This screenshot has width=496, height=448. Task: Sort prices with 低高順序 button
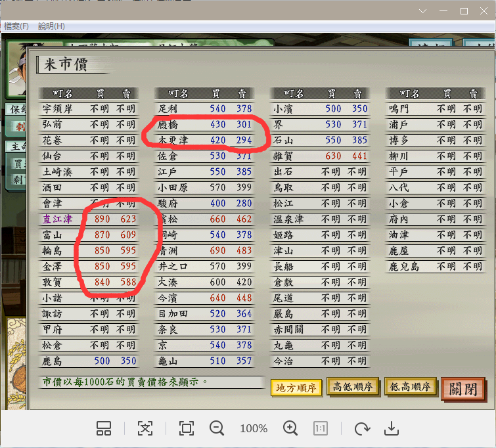[x=410, y=386]
